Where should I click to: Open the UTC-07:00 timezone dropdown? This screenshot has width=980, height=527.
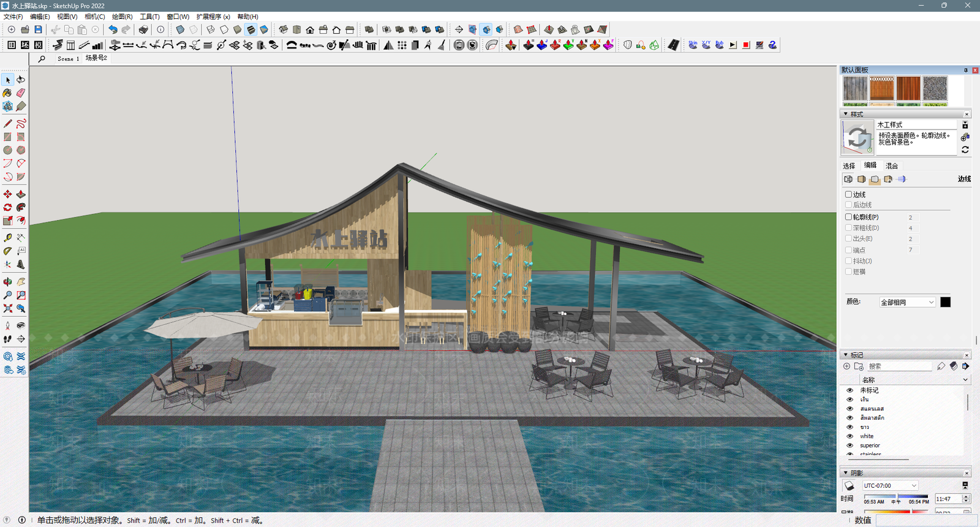[x=890, y=485]
